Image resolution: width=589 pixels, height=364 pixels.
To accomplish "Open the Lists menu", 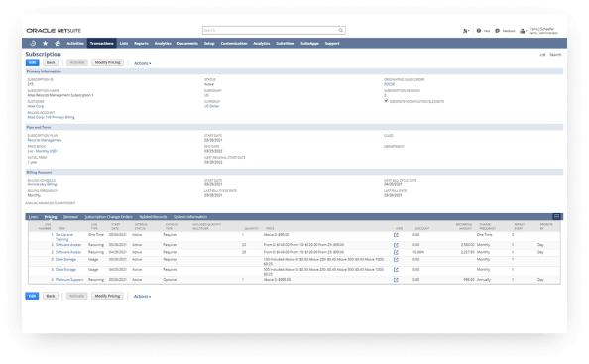I will click(124, 44).
